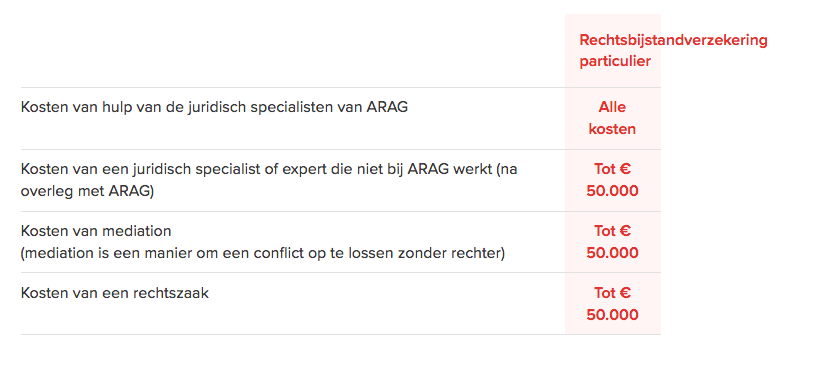The image size is (816, 374).
Task: Select 'Tot € 50.000' in the rechtszaak row
Action: pyautogui.click(x=612, y=304)
